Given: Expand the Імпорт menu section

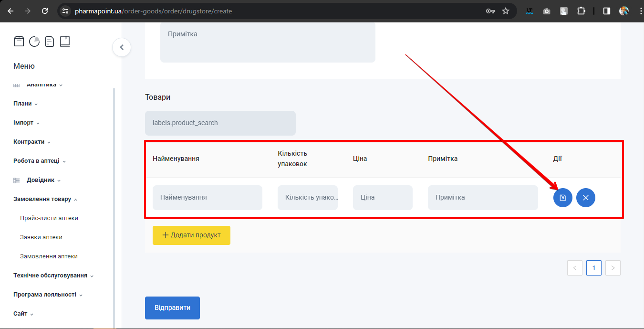Looking at the screenshot, I should point(26,123).
